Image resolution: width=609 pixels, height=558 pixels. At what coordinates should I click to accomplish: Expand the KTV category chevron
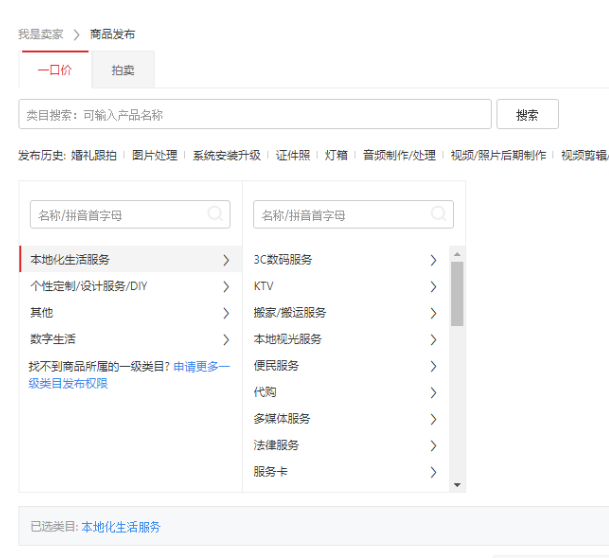pos(433,287)
